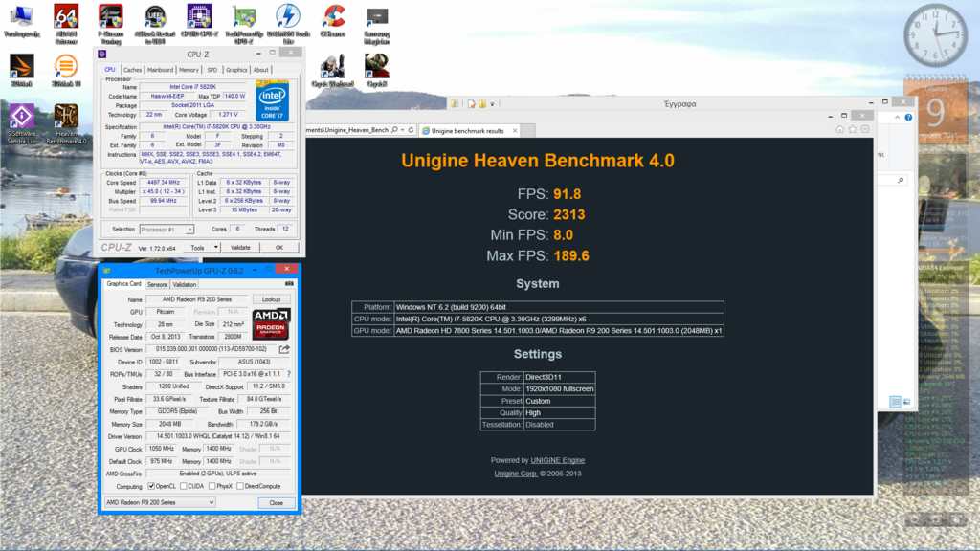Open the AMD Radeon R9 200 Series dropdown
The height and width of the screenshot is (551, 980).
click(x=160, y=502)
